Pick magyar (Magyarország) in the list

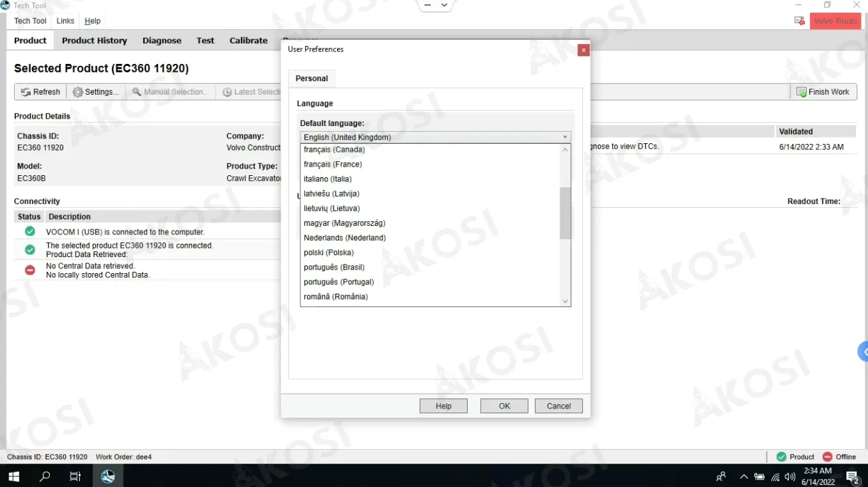click(430, 223)
